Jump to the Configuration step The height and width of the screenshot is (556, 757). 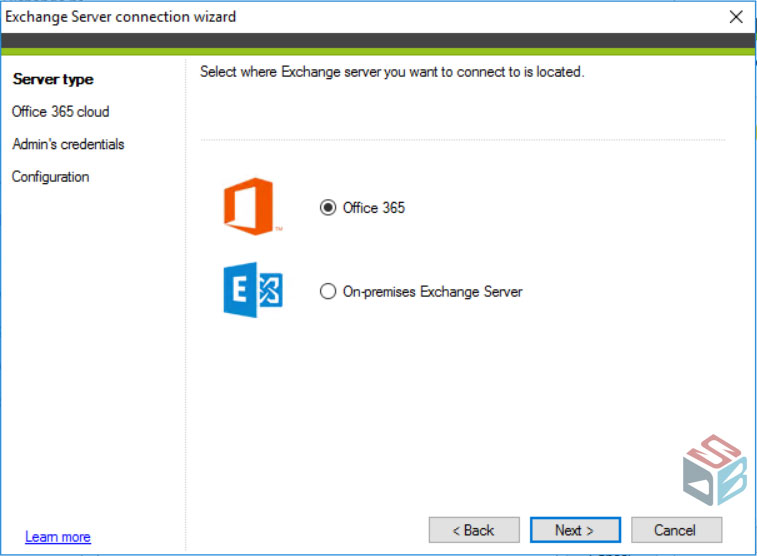coord(51,177)
